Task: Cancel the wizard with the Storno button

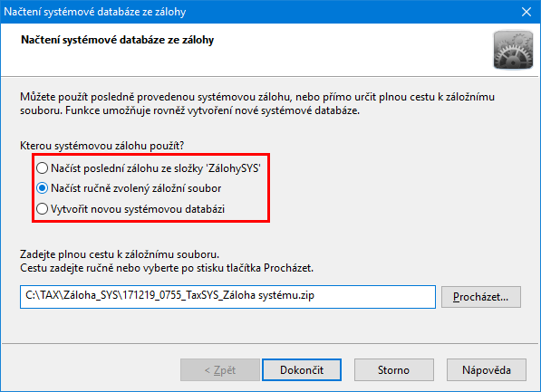Action: [x=393, y=370]
